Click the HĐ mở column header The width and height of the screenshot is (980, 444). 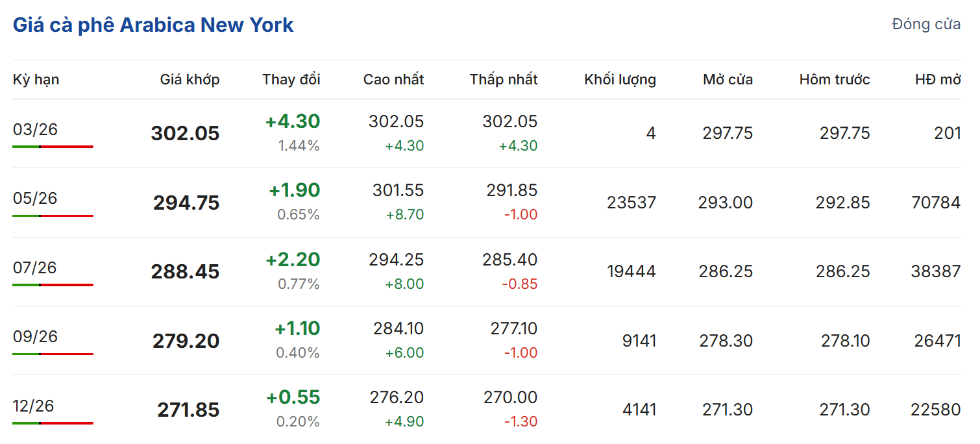point(938,80)
